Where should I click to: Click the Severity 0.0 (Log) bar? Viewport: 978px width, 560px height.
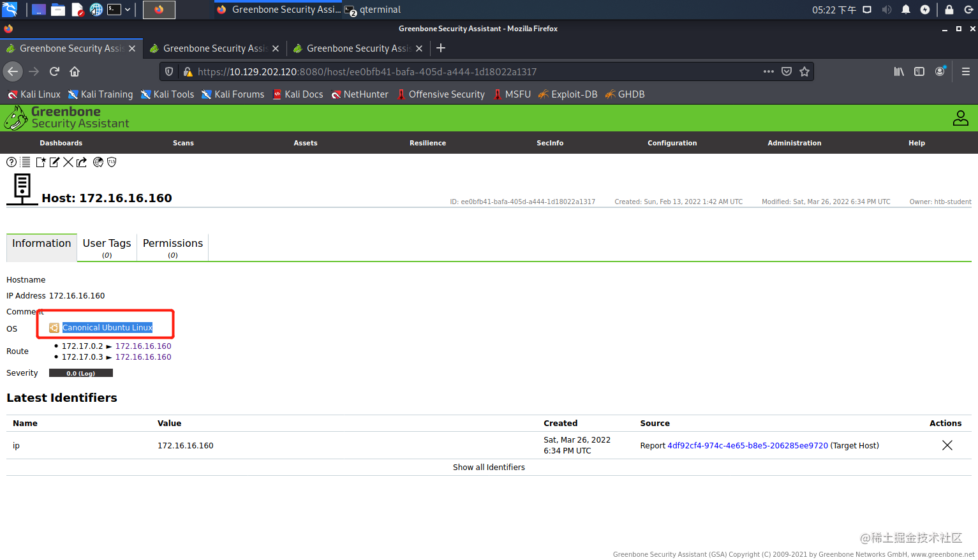[81, 373]
